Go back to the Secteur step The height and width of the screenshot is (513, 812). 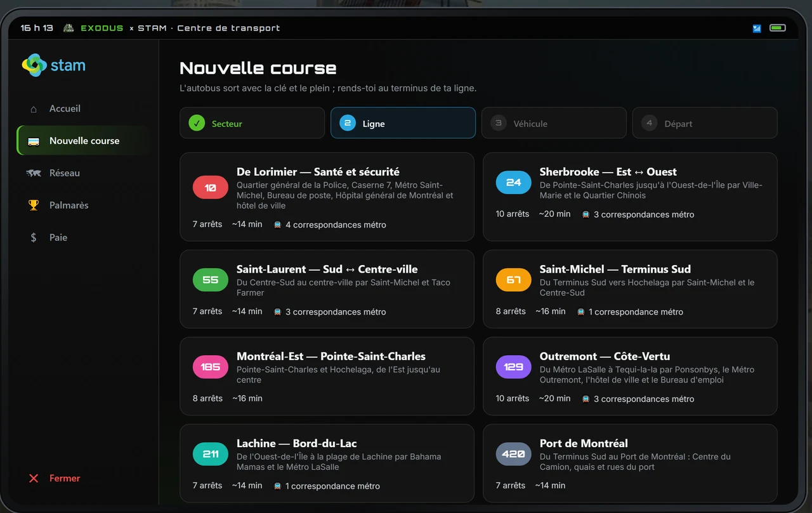[x=252, y=123]
